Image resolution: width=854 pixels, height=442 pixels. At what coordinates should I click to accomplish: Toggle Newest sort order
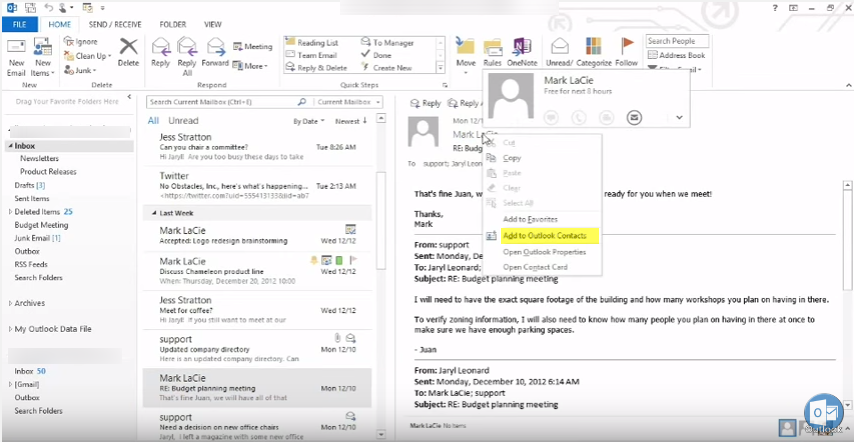coord(351,121)
